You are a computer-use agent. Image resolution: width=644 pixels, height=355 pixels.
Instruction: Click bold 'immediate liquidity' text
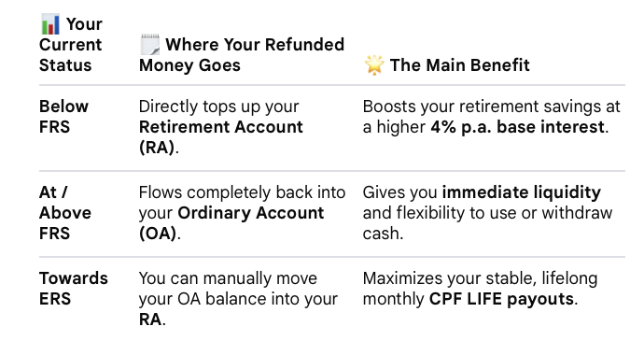coord(521,192)
